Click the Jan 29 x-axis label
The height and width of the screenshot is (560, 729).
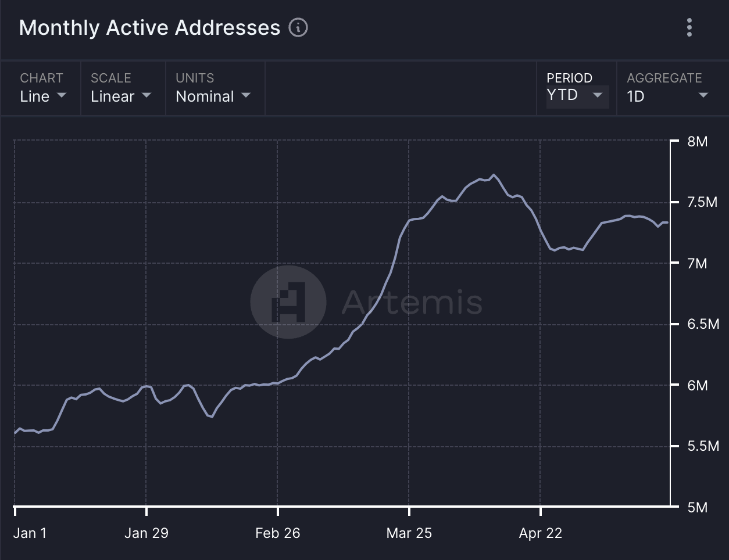(x=146, y=533)
